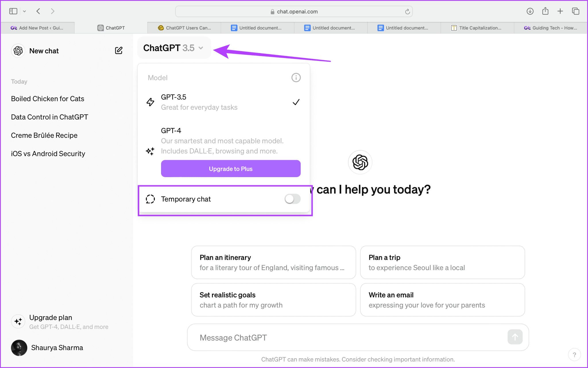Click the Upgrade plan sparkle icon
The width and height of the screenshot is (588, 368).
tap(18, 321)
